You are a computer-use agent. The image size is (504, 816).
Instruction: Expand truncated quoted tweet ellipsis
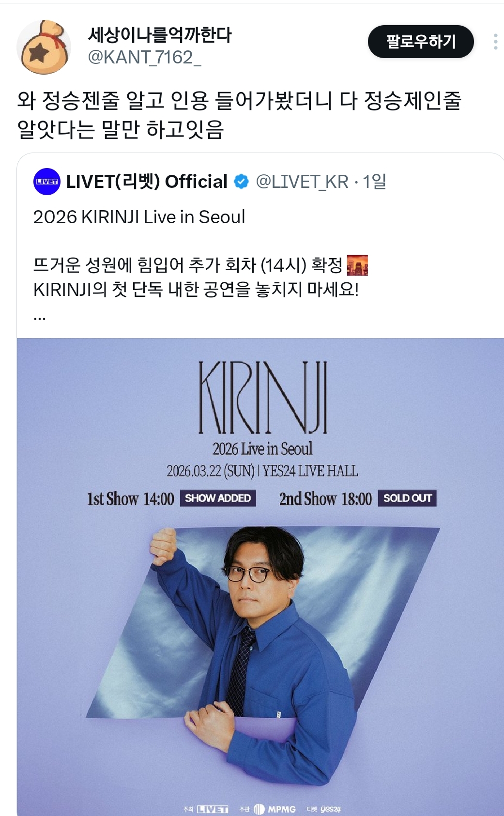tap(40, 318)
